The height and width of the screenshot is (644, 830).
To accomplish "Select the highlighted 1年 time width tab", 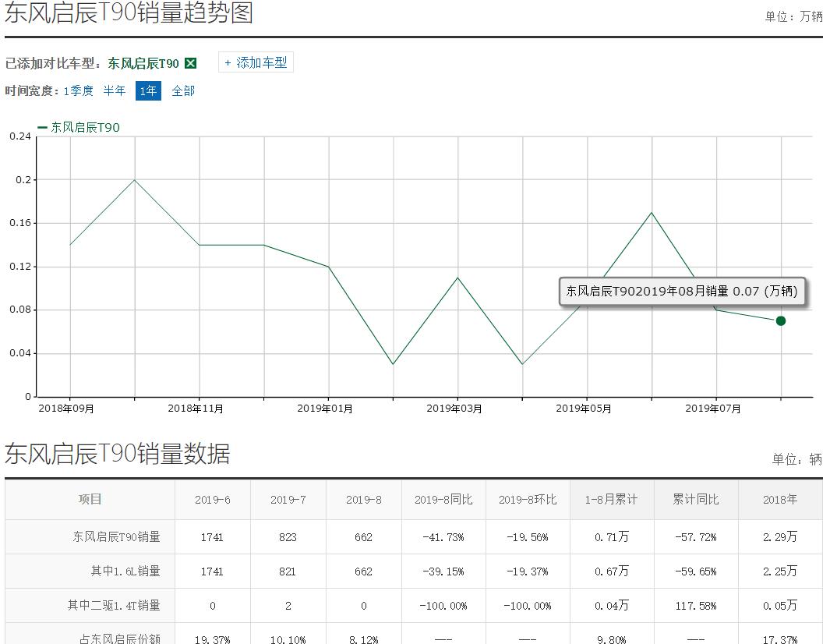I will 147,90.
